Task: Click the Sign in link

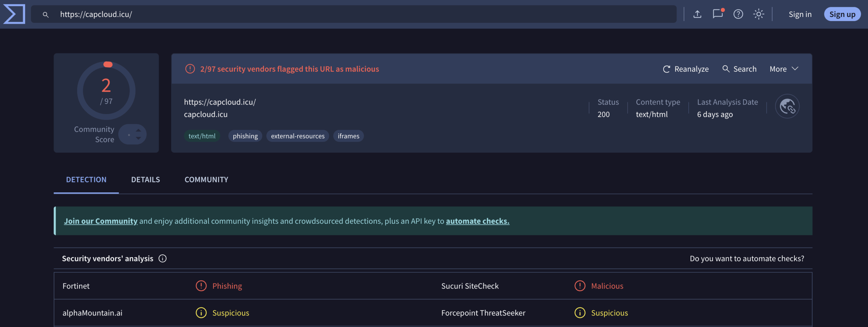Action: point(800,14)
